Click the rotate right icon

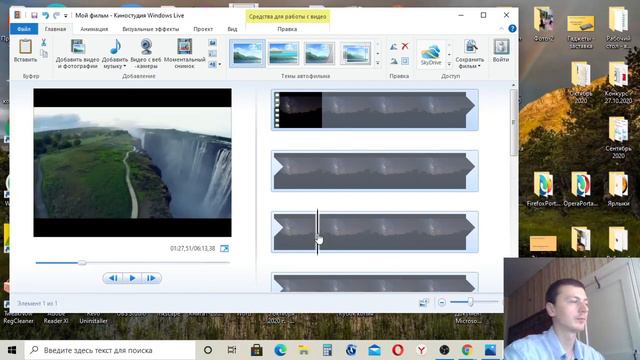click(393, 61)
